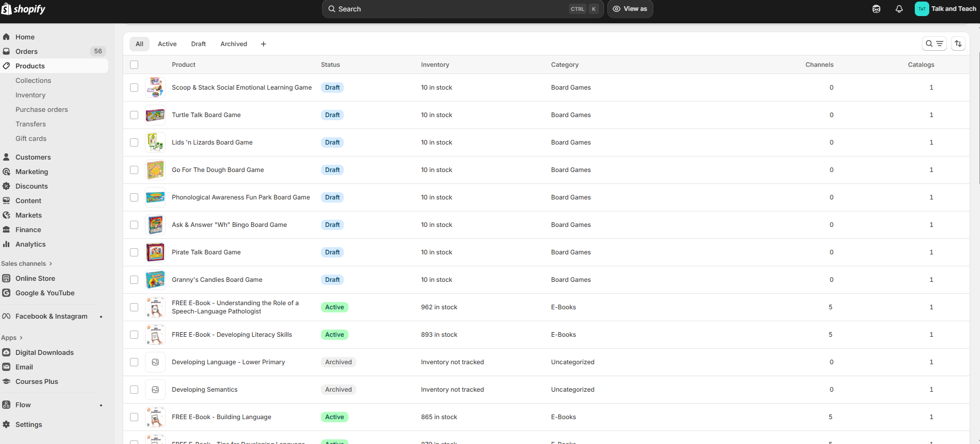Click the Discounts icon in sidebar
This screenshot has height=444, width=980.
pyautogui.click(x=6, y=186)
